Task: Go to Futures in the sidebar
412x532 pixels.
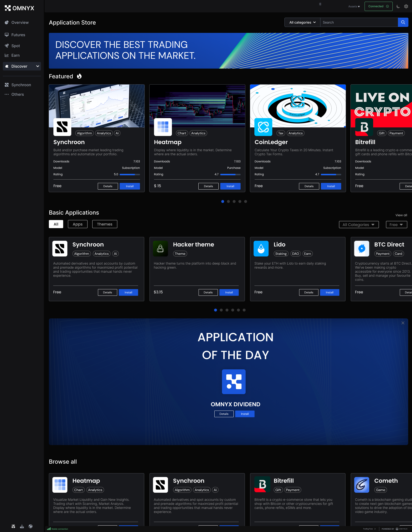Action: click(15, 35)
